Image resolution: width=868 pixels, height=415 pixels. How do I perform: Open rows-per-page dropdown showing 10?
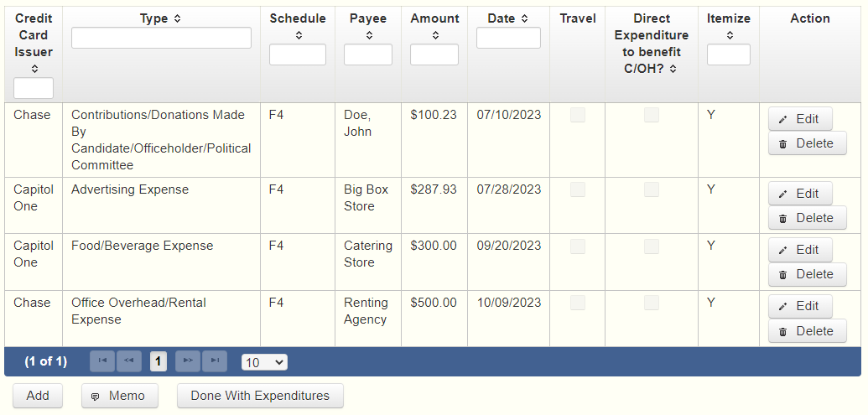click(x=264, y=362)
